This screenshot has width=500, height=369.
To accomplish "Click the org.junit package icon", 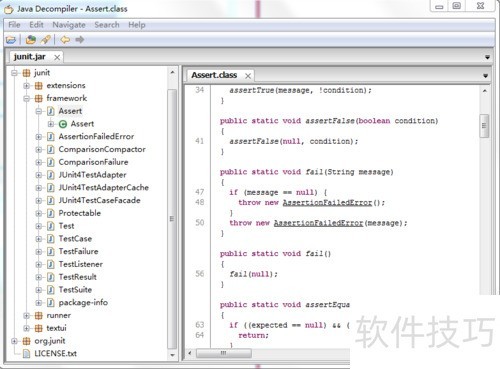I will click(26, 341).
